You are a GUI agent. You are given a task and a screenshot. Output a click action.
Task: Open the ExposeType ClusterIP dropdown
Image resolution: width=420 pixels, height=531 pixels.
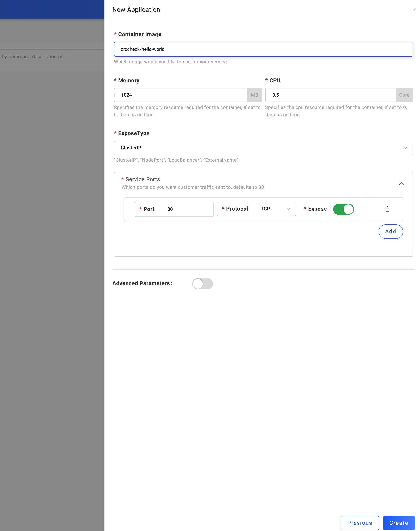263,148
